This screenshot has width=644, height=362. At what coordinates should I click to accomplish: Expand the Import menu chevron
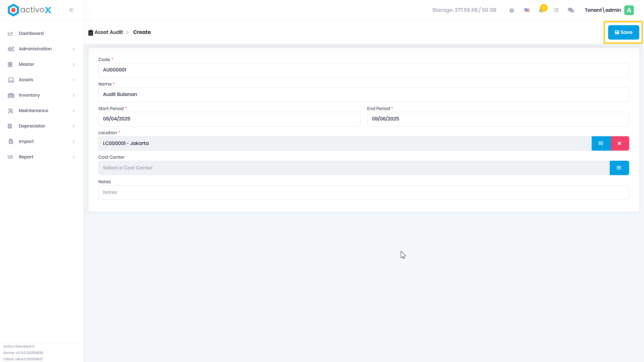pyautogui.click(x=73, y=142)
